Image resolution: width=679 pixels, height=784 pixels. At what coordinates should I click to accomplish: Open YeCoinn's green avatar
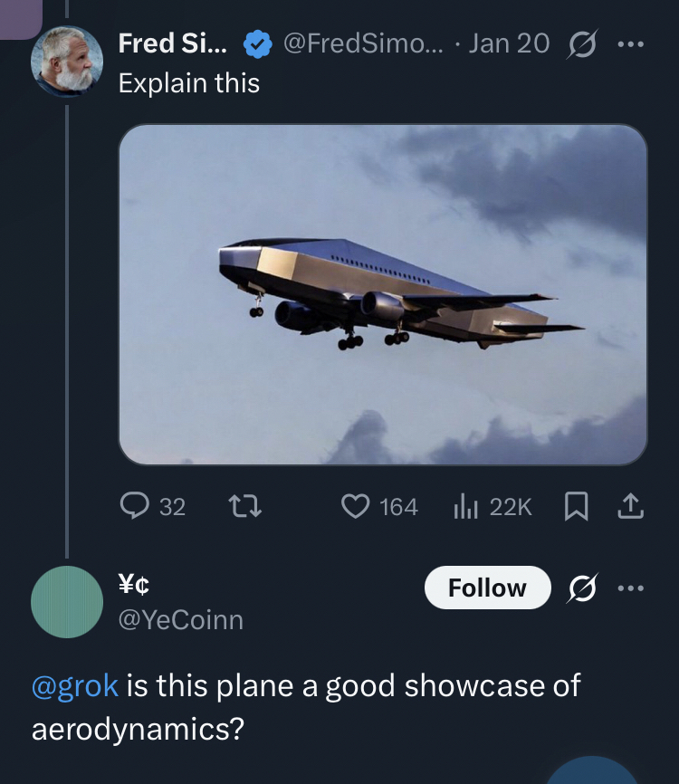[67, 602]
